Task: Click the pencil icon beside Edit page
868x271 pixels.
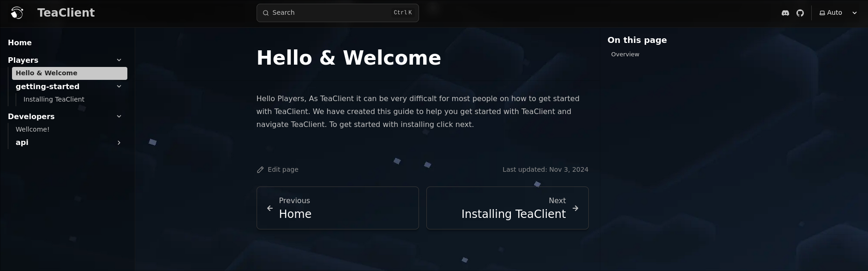Action: 260,170
